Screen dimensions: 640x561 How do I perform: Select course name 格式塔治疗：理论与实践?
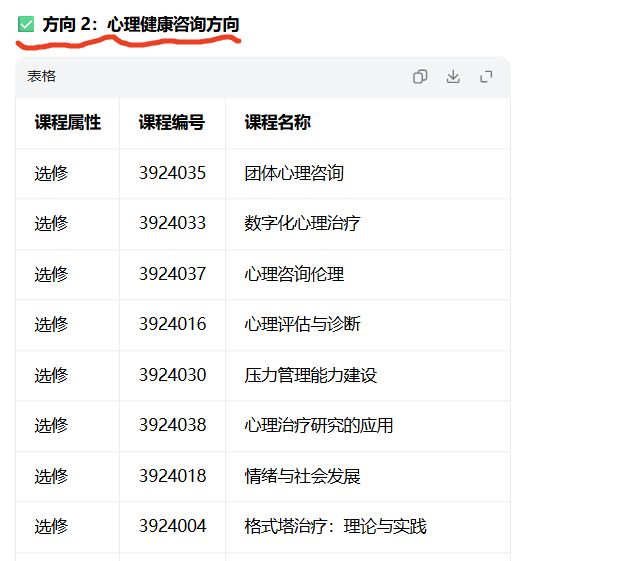pyautogui.click(x=336, y=526)
